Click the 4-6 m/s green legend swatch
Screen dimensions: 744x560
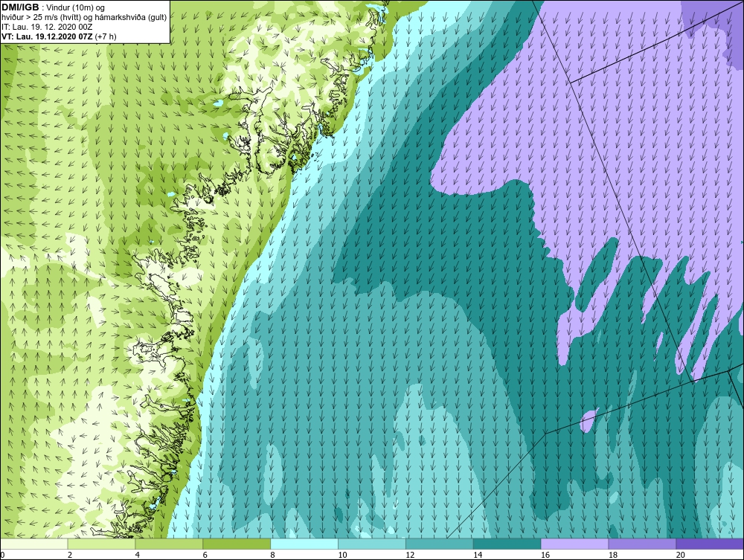point(169,544)
